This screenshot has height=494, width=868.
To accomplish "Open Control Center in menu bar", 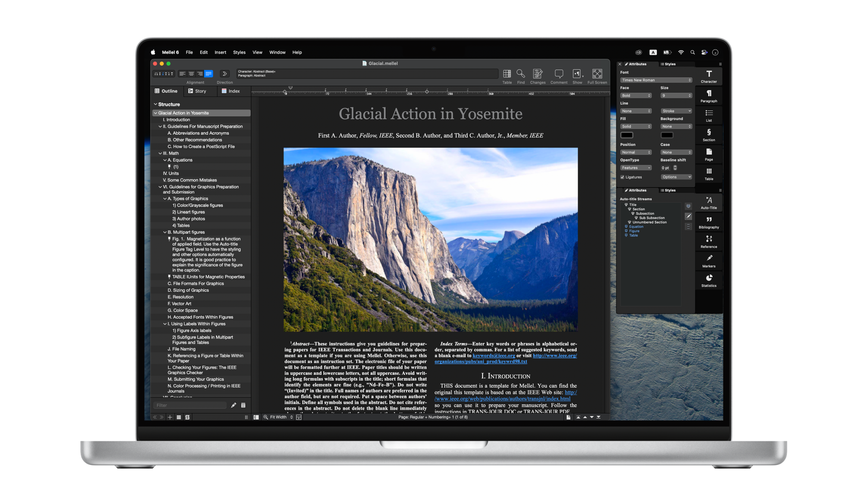I will click(704, 52).
